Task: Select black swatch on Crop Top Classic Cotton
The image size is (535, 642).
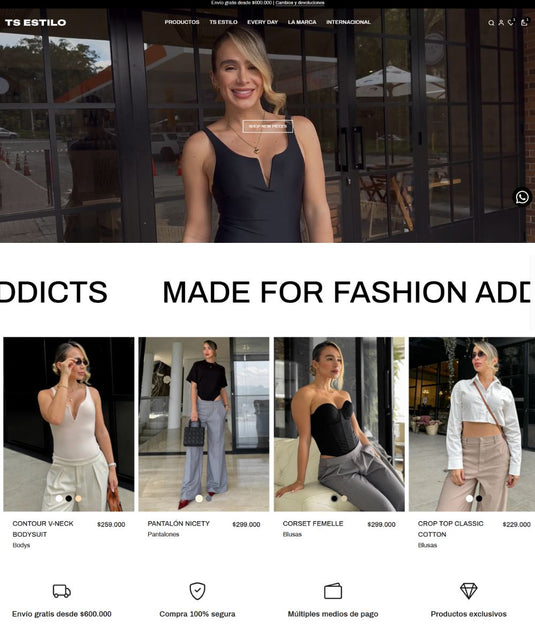Action: click(x=479, y=498)
